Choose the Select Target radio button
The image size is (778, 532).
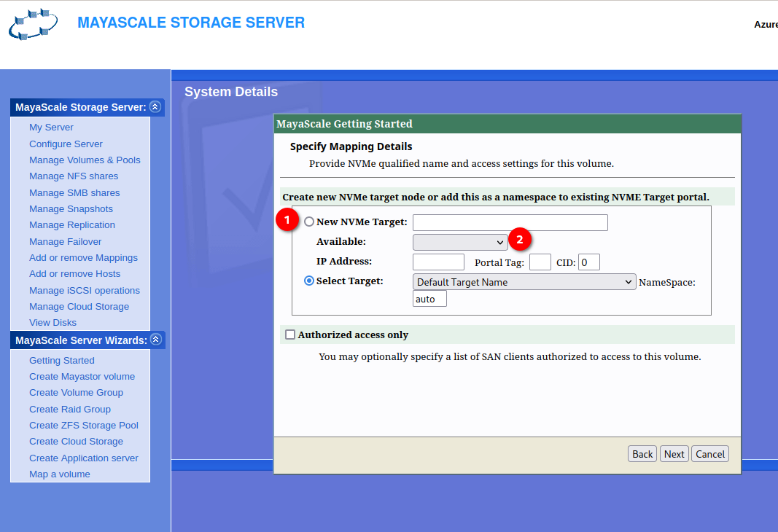(309, 281)
